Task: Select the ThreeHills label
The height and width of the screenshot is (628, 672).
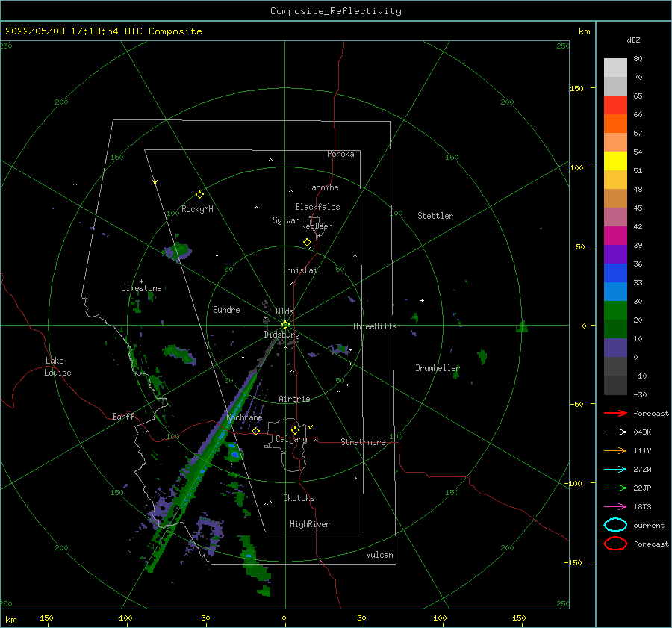Action: point(375,326)
